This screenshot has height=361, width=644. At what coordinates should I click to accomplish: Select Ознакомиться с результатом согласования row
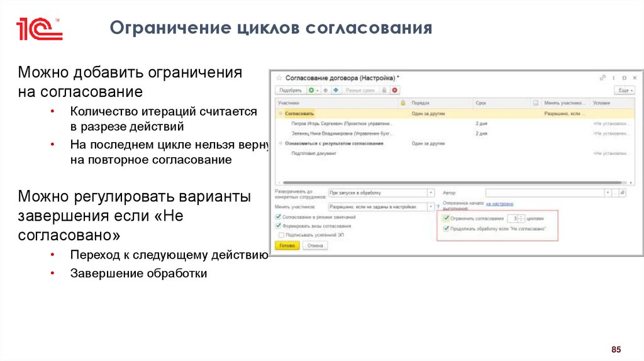(454, 143)
